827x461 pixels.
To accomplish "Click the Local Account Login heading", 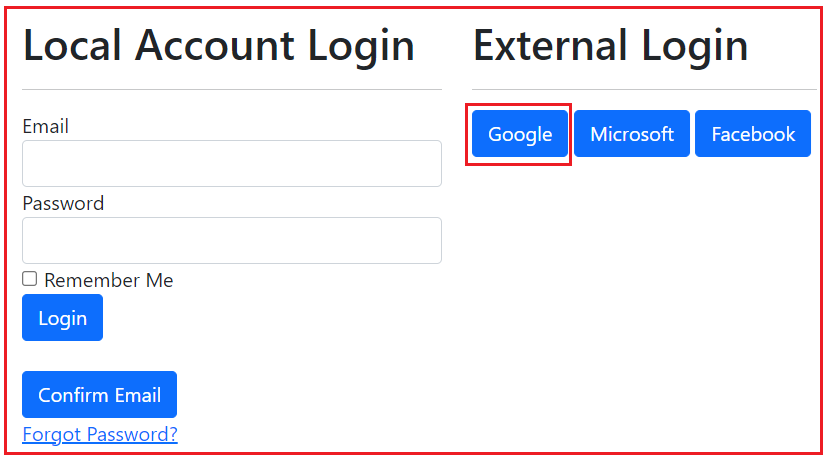I will [x=218, y=46].
